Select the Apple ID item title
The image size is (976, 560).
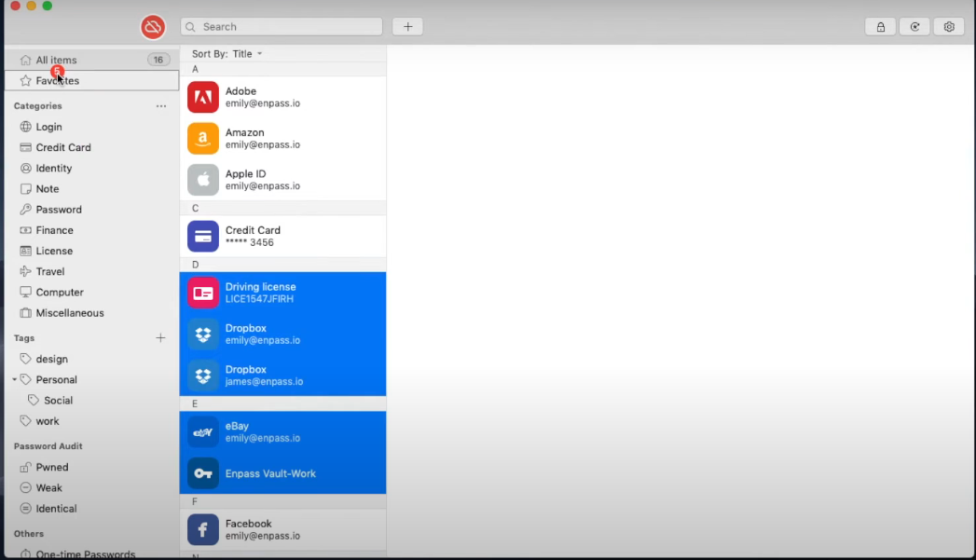(x=245, y=173)
